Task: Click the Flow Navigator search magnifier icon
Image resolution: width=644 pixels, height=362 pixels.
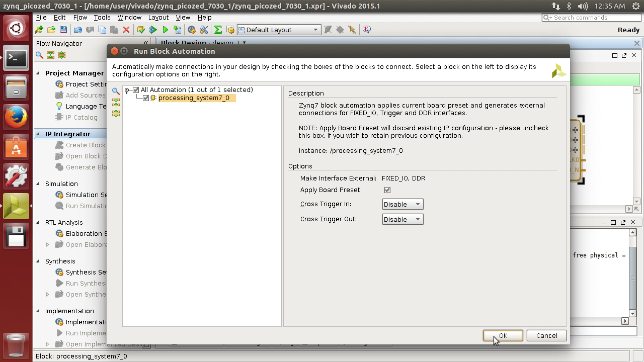Action: point(40,55)
